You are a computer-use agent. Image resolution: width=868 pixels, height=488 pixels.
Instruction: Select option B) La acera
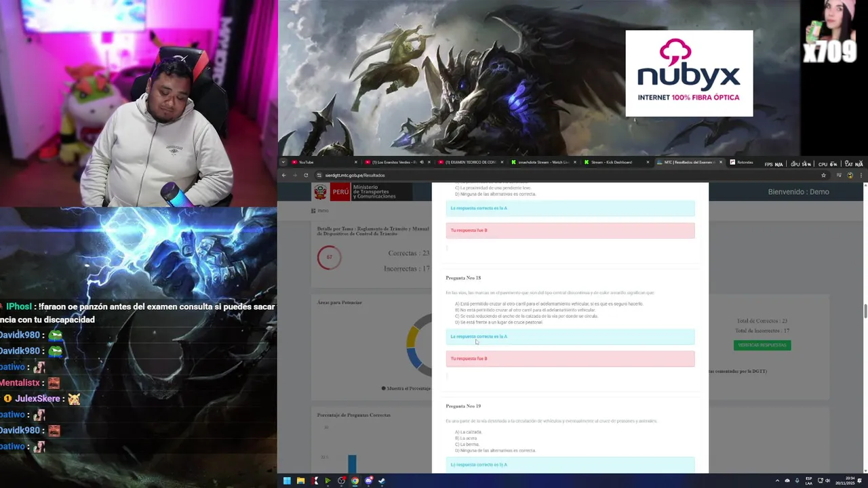click(466, 438)
